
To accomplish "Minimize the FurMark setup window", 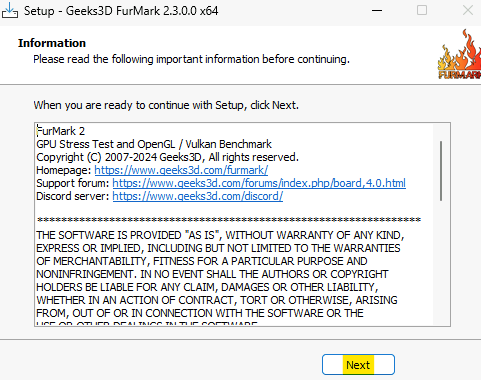I will (x=377, y=11).
